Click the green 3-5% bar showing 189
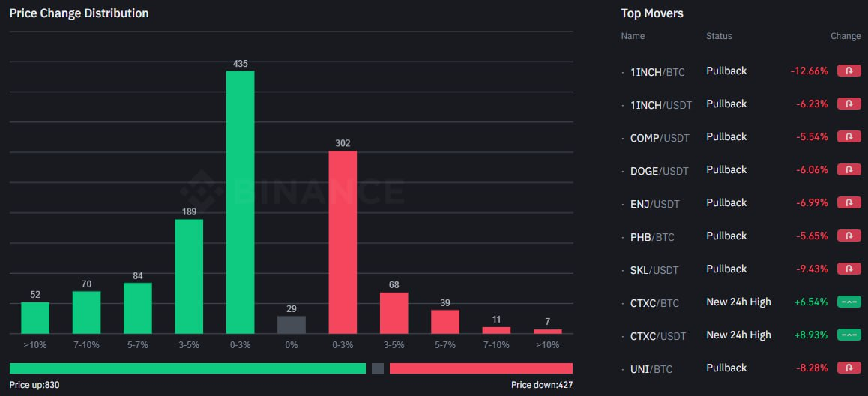 [x=189, y=276]
